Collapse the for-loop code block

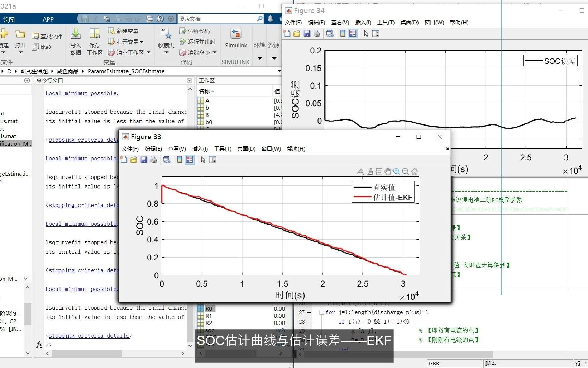click(x=321, y=312)
